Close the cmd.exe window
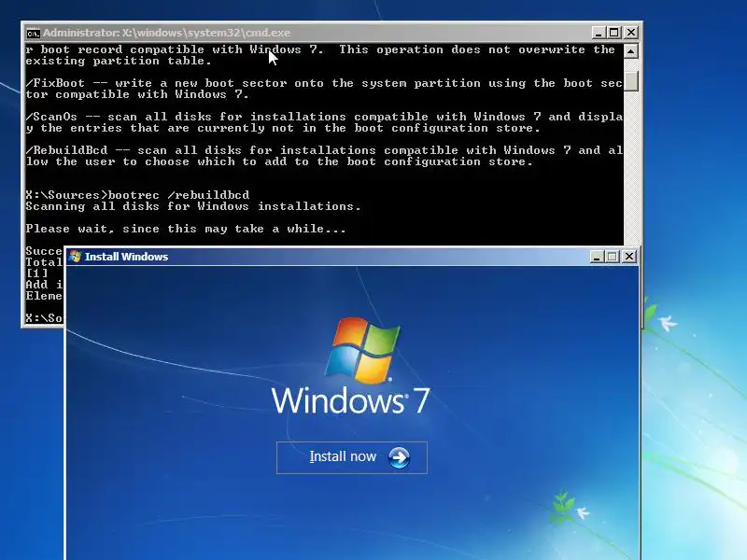Screen dimensions: 747x560 coord(631,33)
